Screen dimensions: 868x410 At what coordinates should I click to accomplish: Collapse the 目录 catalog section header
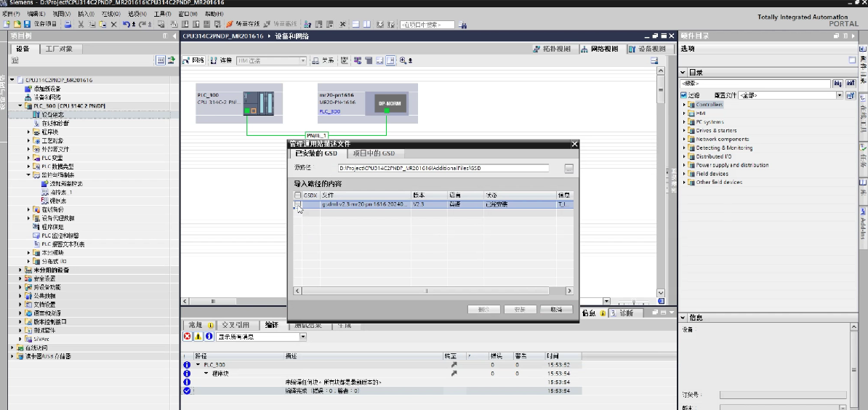click(683, 73)
